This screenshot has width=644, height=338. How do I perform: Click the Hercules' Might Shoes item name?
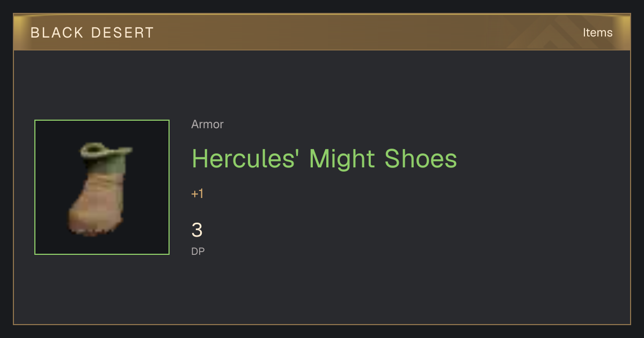324,159
